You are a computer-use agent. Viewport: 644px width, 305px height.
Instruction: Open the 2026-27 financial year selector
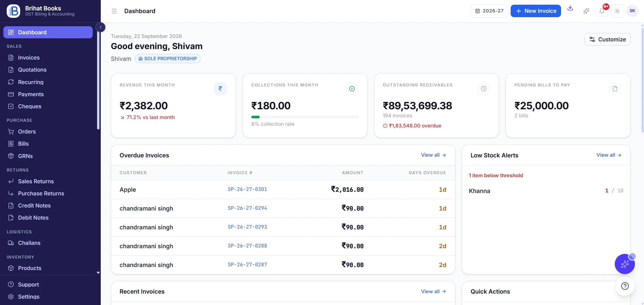tap(489, 11)
